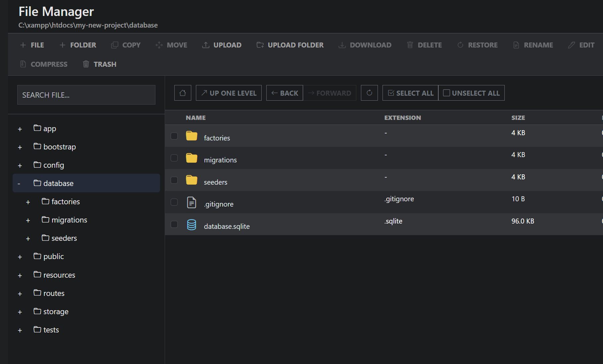603x364 pixels.
Task: Click the UNSELECT ALL button
Action: tap(472, 93)
